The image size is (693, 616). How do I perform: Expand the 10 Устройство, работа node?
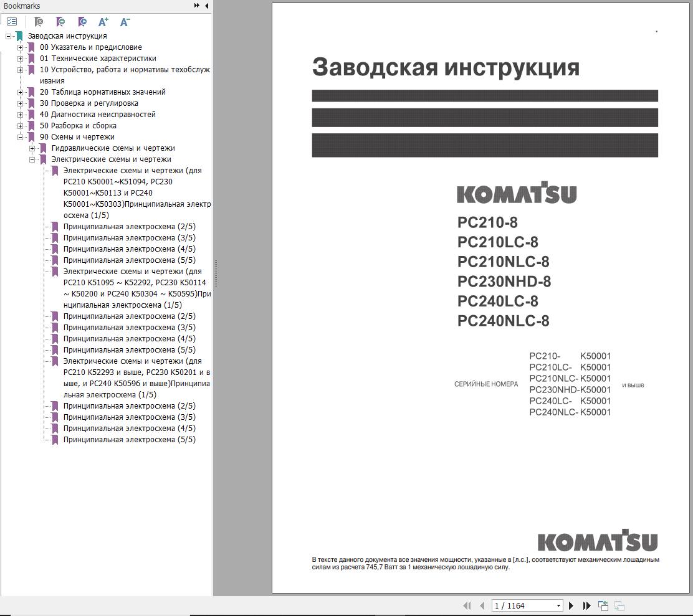[x=20, y=70]
